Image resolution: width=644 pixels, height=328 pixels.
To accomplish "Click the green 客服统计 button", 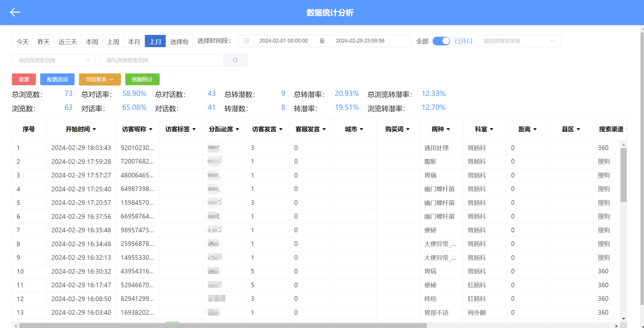I will 142,79.
